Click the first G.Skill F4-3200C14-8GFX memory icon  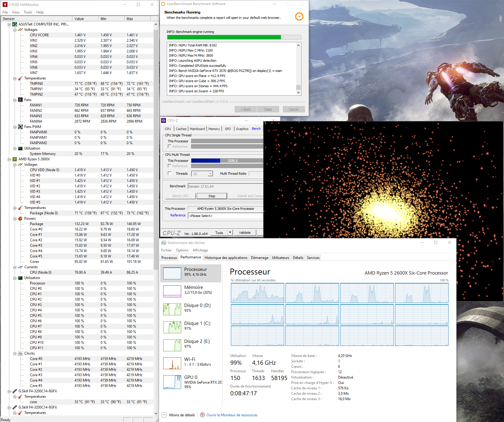[x=15, y=391]
